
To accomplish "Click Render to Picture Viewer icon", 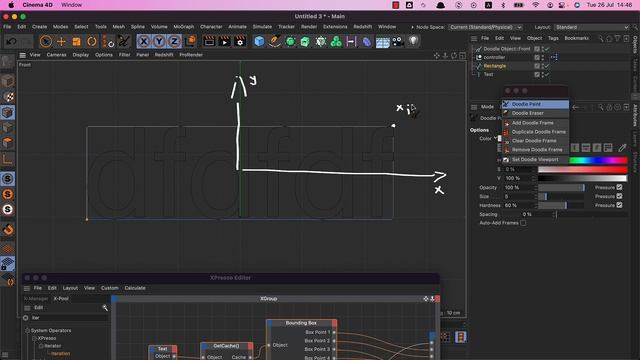I will pos(224,41).
